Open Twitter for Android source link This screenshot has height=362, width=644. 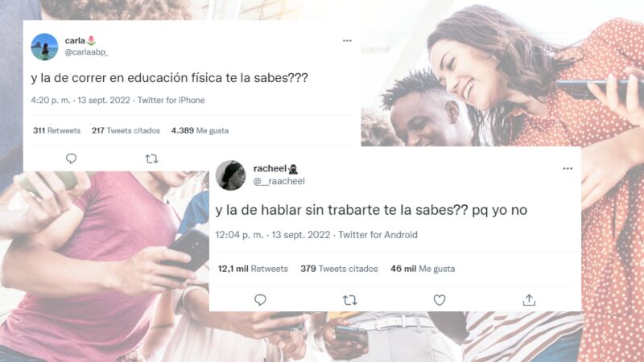(x=378, y=235)
